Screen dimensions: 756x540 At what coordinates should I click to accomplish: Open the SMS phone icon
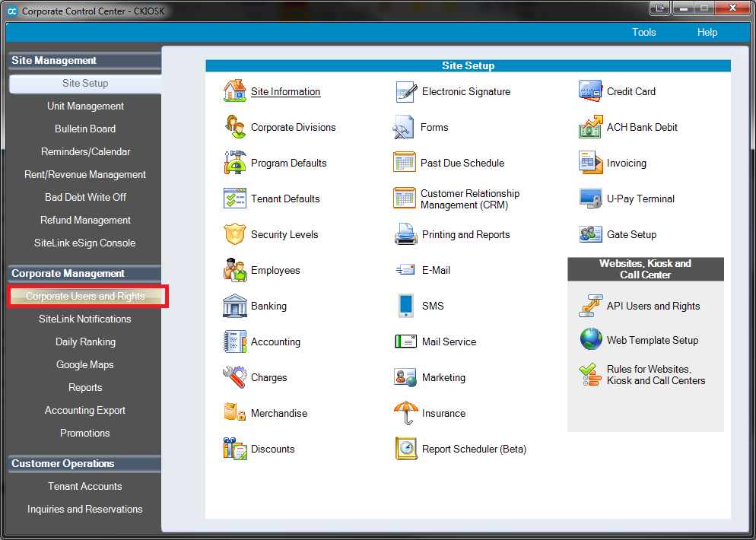click(x=405, y=306)
